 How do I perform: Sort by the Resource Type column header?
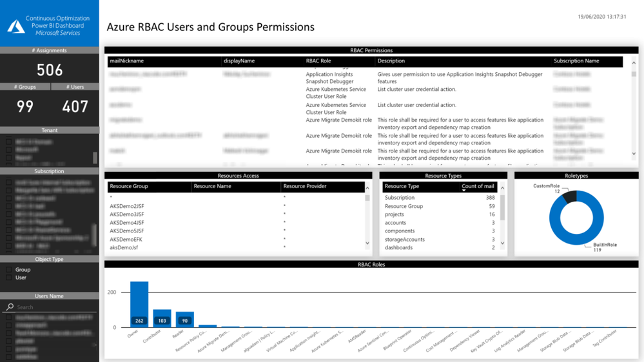[x=402, y=186]
